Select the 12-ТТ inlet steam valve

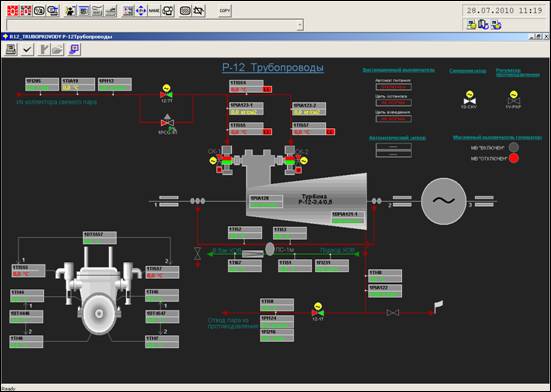(x=166, y=94)
